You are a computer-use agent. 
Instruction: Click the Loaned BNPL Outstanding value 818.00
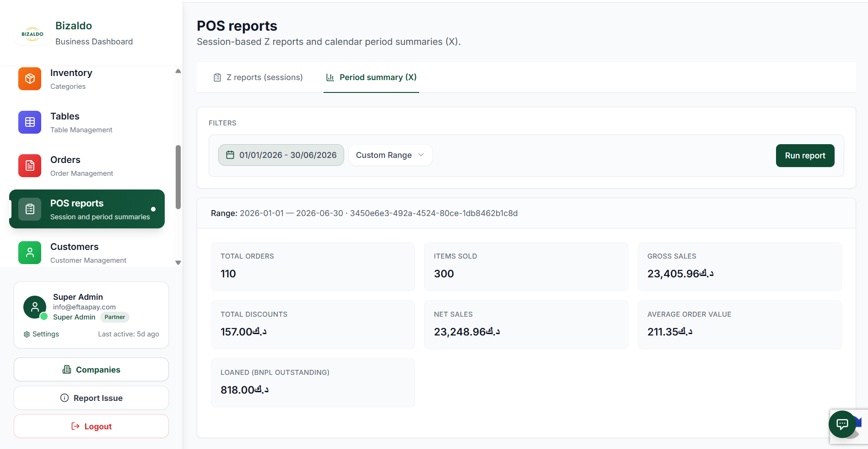244,390
